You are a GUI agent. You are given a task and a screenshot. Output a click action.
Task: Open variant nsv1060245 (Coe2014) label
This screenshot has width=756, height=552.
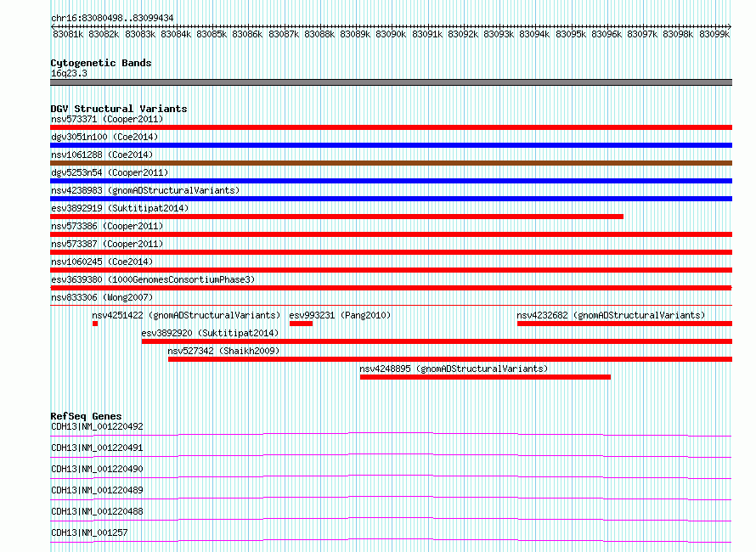pos(102,262)
